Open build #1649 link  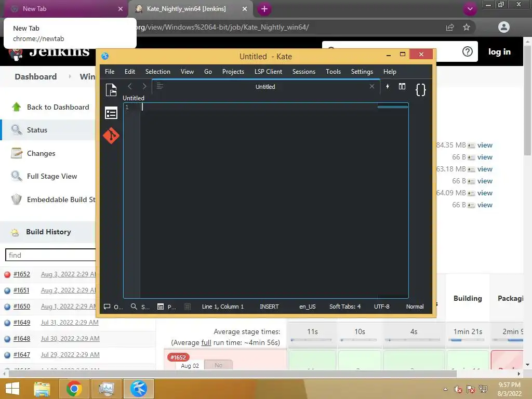22,322
